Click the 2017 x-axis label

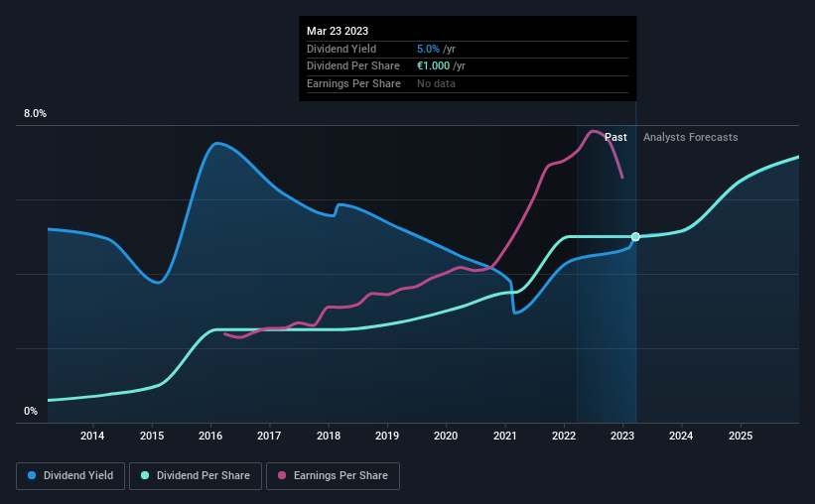(x=269, y=436)
